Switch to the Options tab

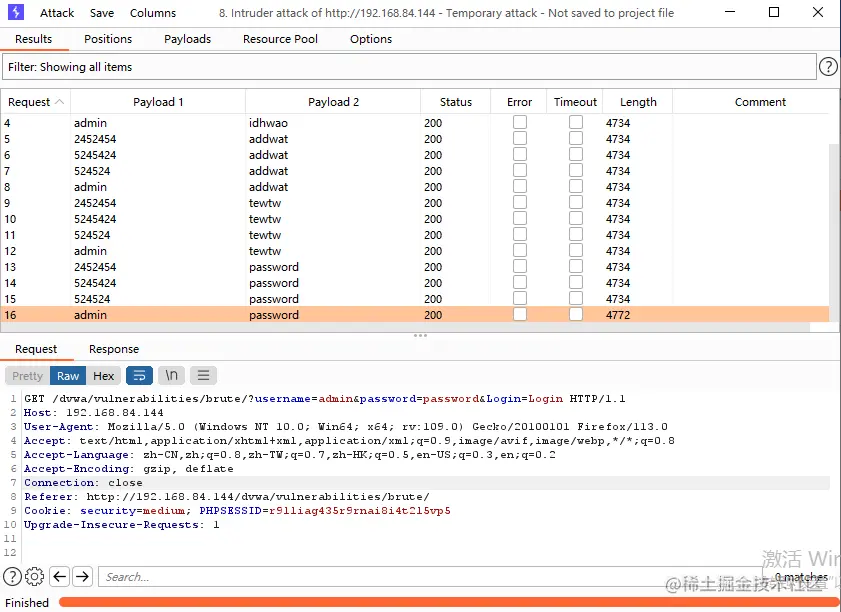click(x=371, y=39)
